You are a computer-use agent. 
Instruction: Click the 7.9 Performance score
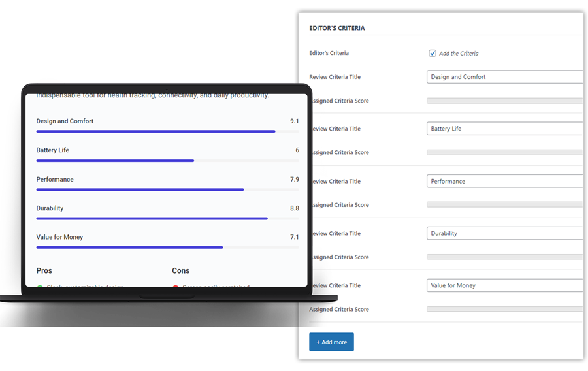point(295,179)
